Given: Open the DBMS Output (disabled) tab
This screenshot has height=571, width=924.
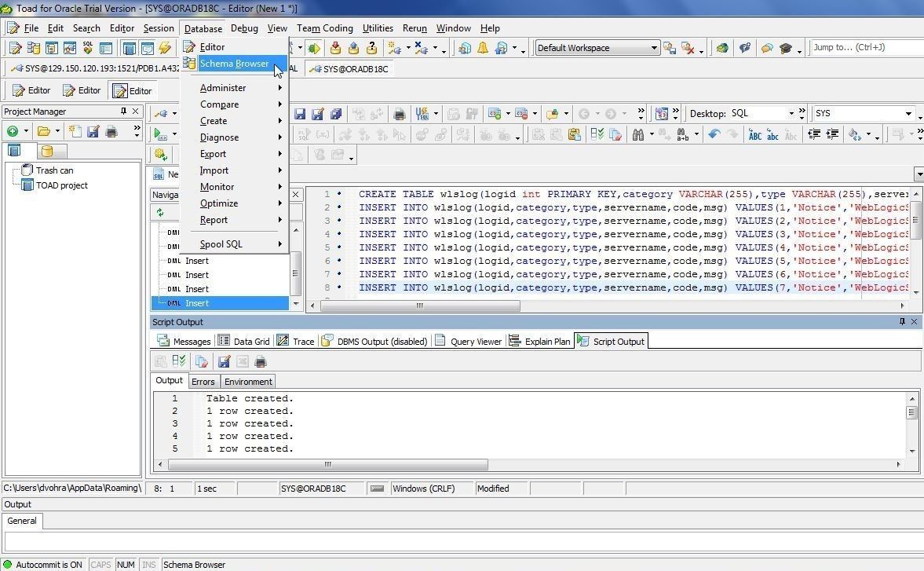Looking at the screenshot, I should 374,341.
